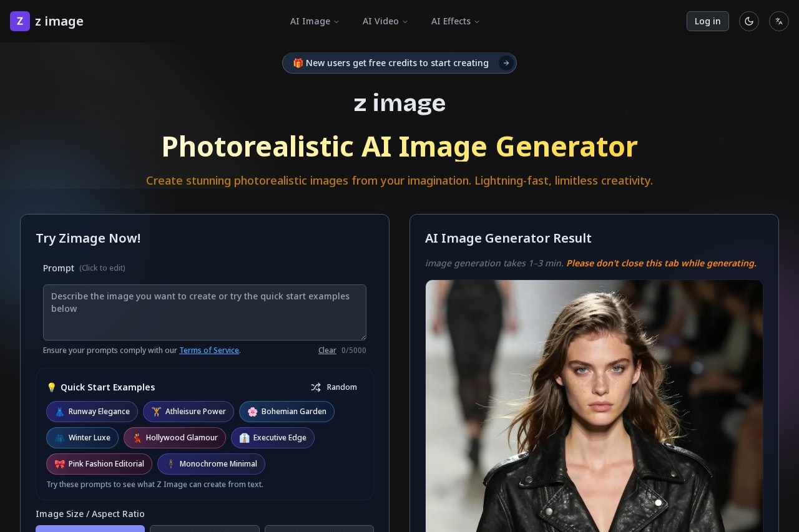Image resolution: width=799 pixels, height=532 pixels.
Task: Click the arrow icon in the free credits banner
Action: (506, 63)
